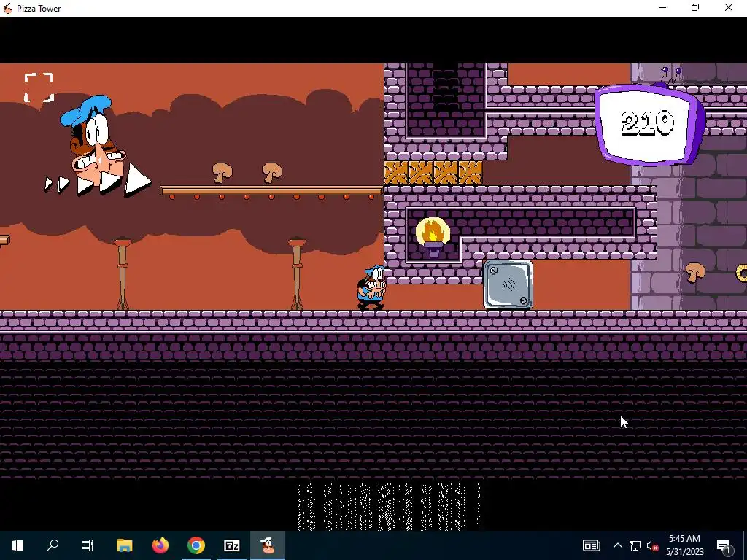Open taskbar search
The height and width of the screenshot is (560, 747).
53,545
